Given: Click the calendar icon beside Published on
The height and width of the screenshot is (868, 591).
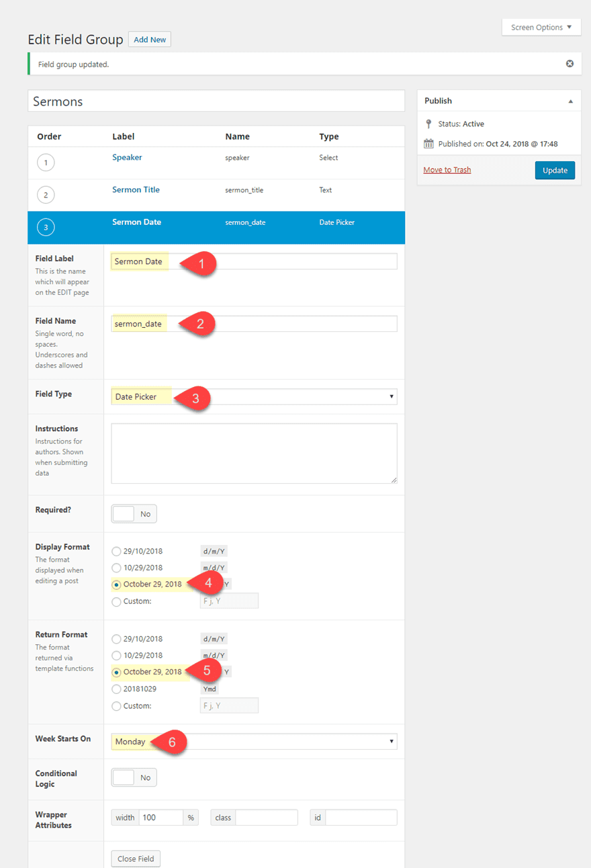Looking at the screenshot, I should 428,144.
